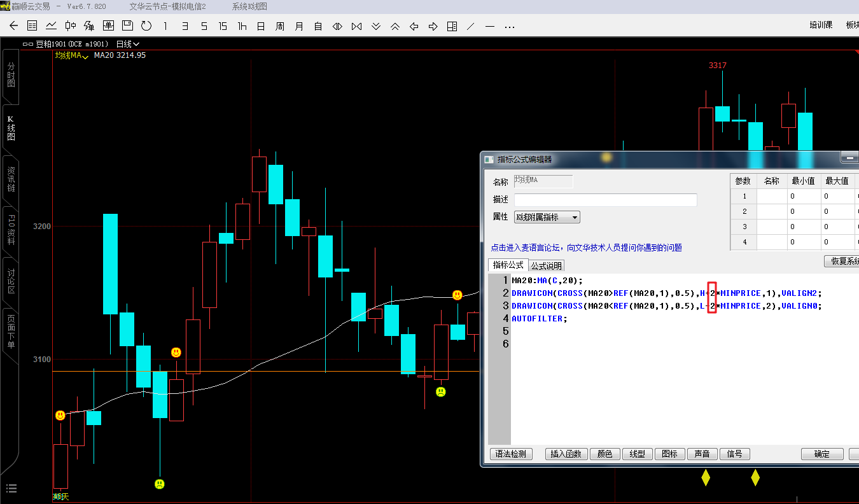Screen dimensions: 859x504
Task: Click the double up chevron toolbar icon
Action: (x=395, y=26)
